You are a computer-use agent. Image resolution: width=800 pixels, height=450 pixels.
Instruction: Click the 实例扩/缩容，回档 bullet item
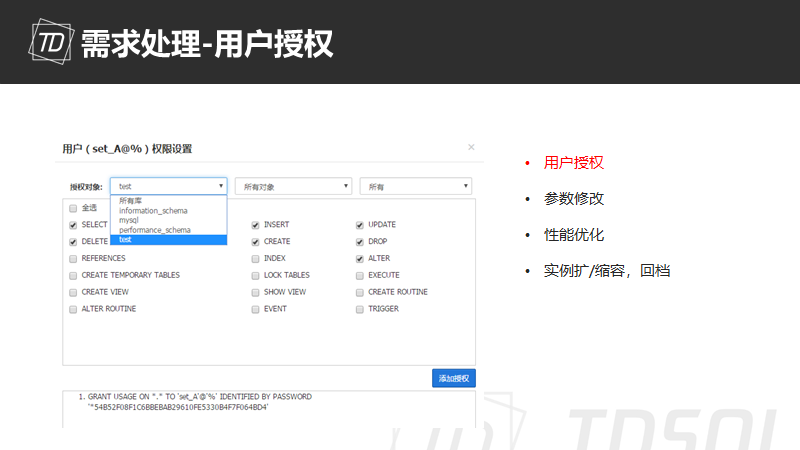[x=607, y=270]
